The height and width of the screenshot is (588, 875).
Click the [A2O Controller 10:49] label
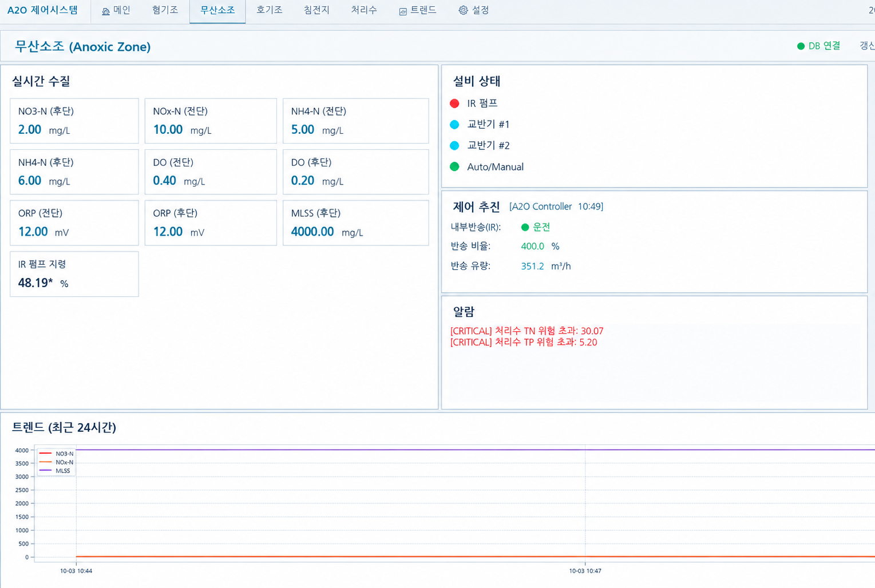tap(556, 206)
